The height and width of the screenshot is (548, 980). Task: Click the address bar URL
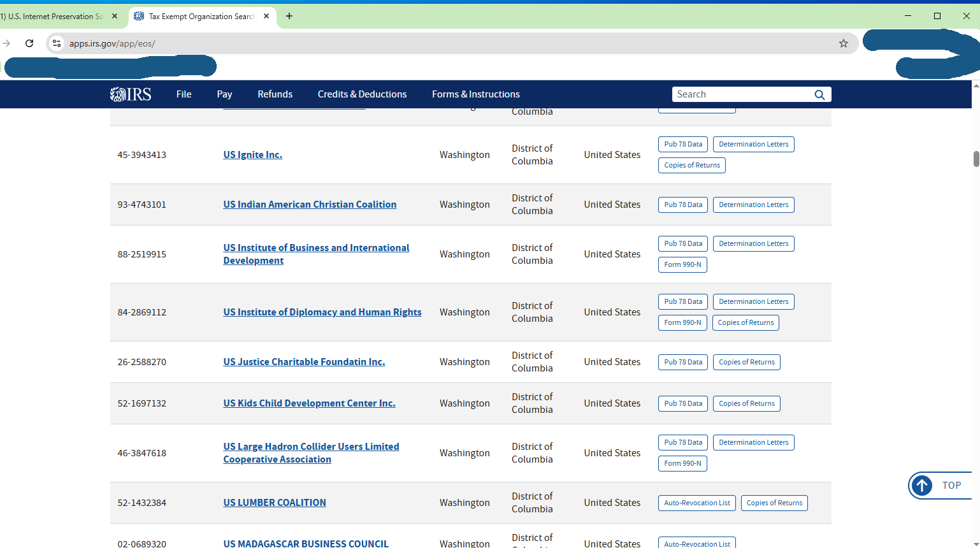coord(112,43)
